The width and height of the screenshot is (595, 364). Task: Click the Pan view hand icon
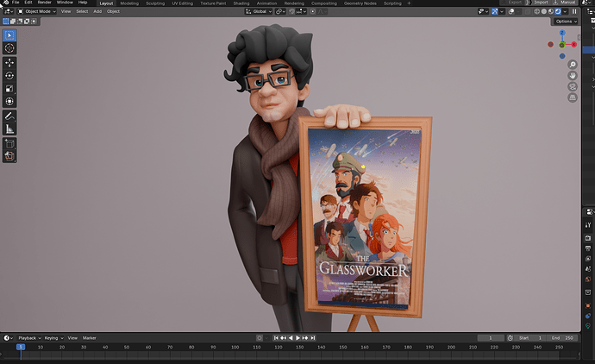[x=573, y=76]
